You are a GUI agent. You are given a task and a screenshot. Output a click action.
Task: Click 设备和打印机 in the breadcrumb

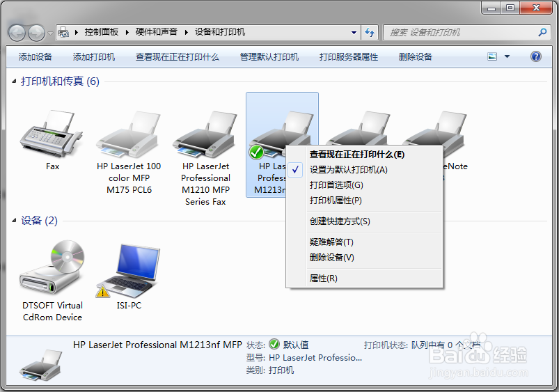[219, 32]
